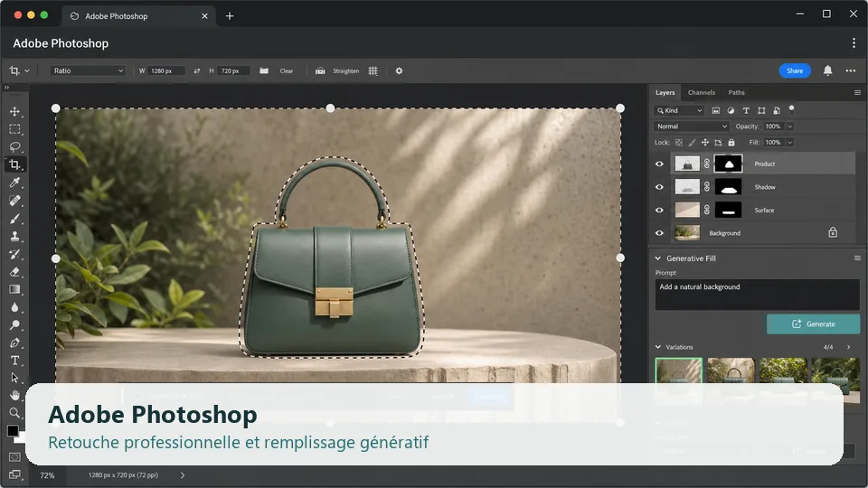Collapse the Generative Fill section
The width and height of the screenshot is (868, 488).
click(658, 258)
